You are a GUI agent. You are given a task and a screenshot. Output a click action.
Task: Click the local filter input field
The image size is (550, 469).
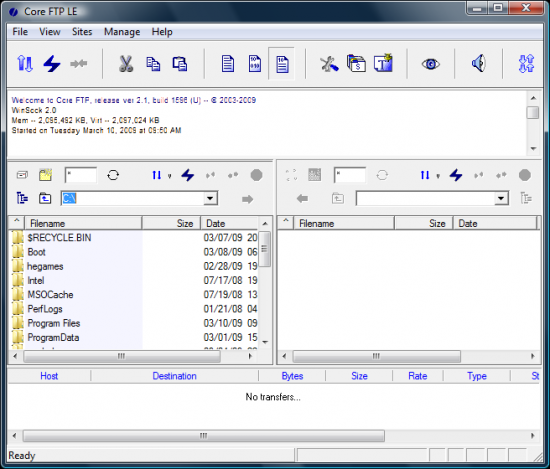coord(81,175)
